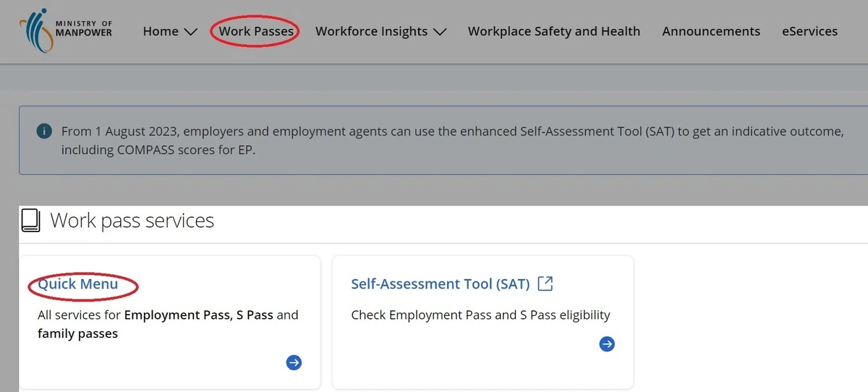
Task: Click the info icon in the notice banner
Action: [44, 131]
